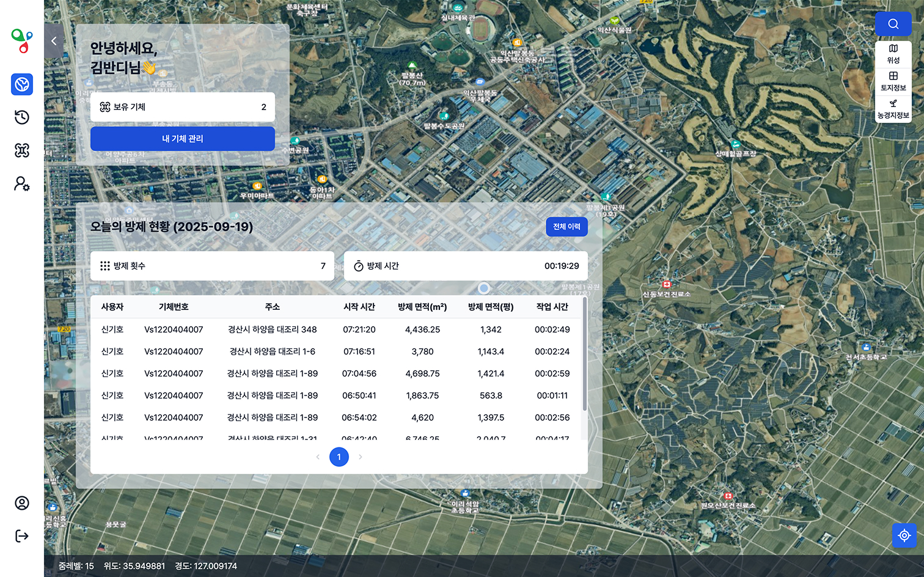
Task: Open 전체 이력 full history button
Action: point(566,227)
